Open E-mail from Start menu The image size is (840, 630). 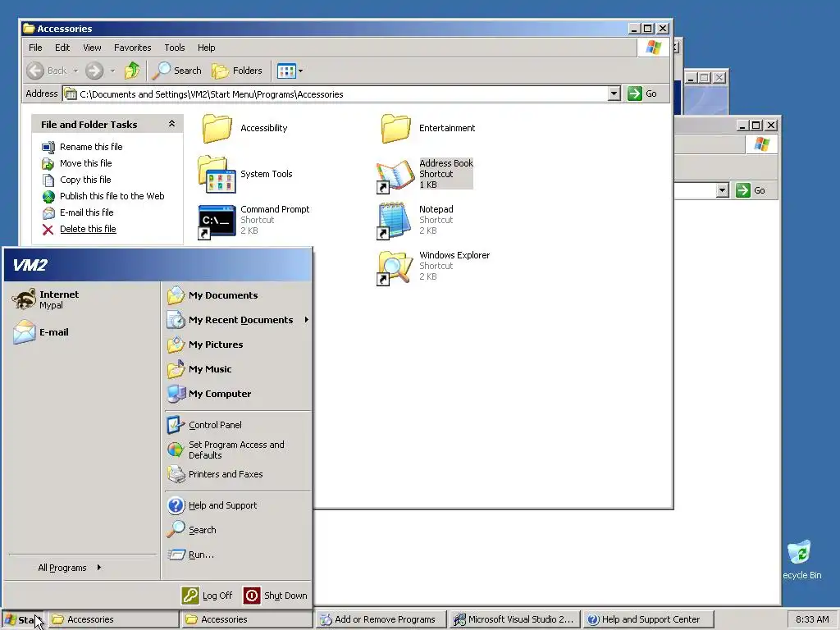click(x=82, y=332)
